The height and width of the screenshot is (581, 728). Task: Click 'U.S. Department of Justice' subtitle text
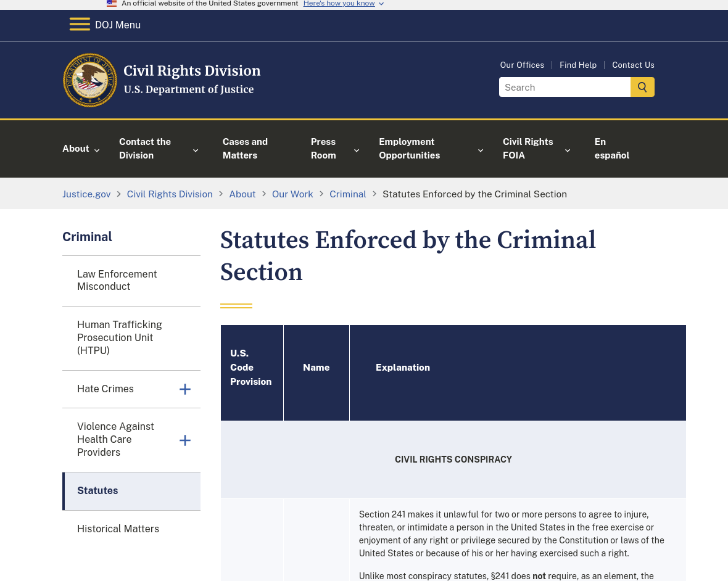[189, 89]
